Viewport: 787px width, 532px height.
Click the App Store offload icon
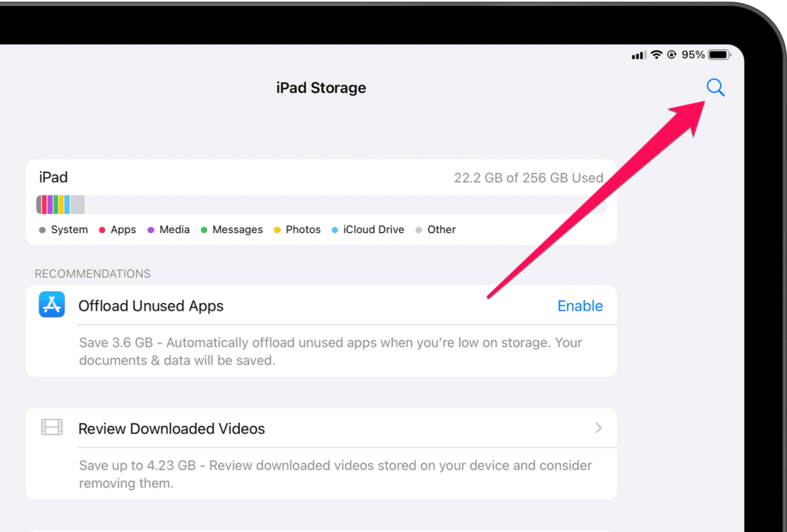[x=51, y=305]
